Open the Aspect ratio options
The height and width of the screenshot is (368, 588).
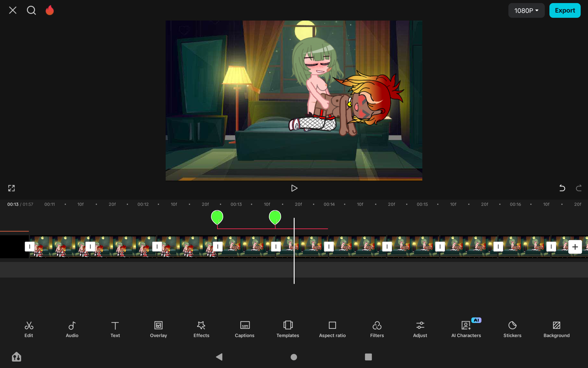point(332,329)
